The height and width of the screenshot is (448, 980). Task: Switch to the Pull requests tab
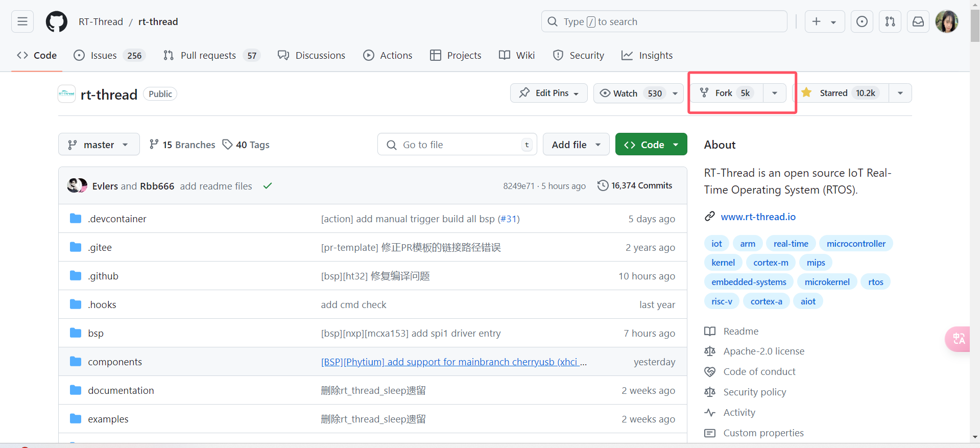(x=211, y=55)
